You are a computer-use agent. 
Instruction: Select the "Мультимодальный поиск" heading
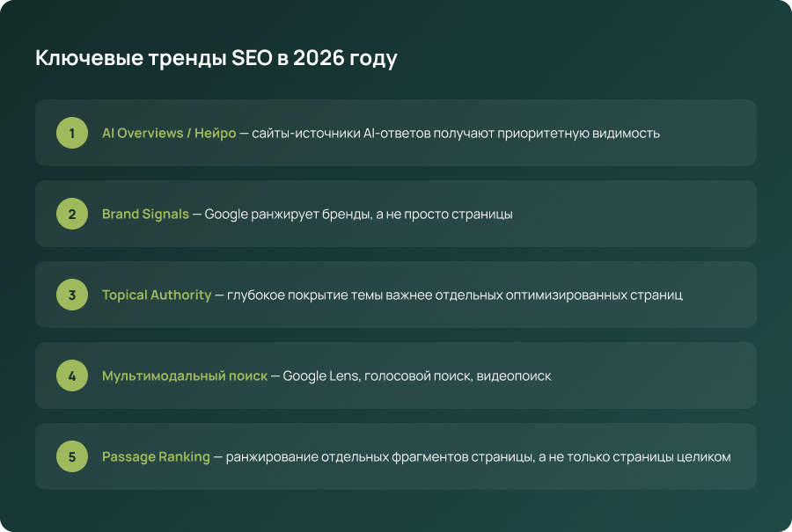(x=185, y=376)
